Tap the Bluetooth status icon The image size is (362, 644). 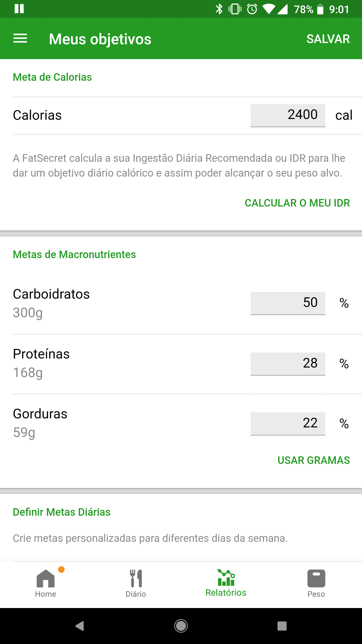tap(219, 9)
